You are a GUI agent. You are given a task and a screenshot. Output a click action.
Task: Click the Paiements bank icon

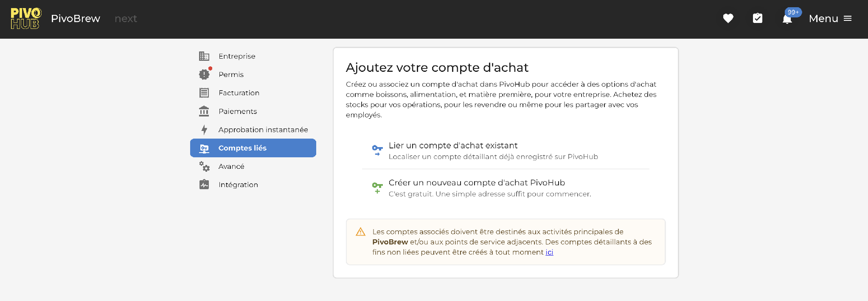click(204, 111)
